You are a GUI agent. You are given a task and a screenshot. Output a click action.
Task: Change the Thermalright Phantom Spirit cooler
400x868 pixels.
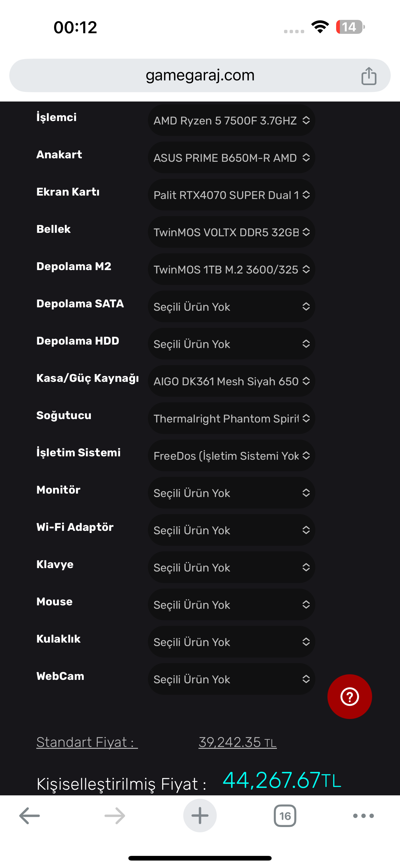point(231,418)
